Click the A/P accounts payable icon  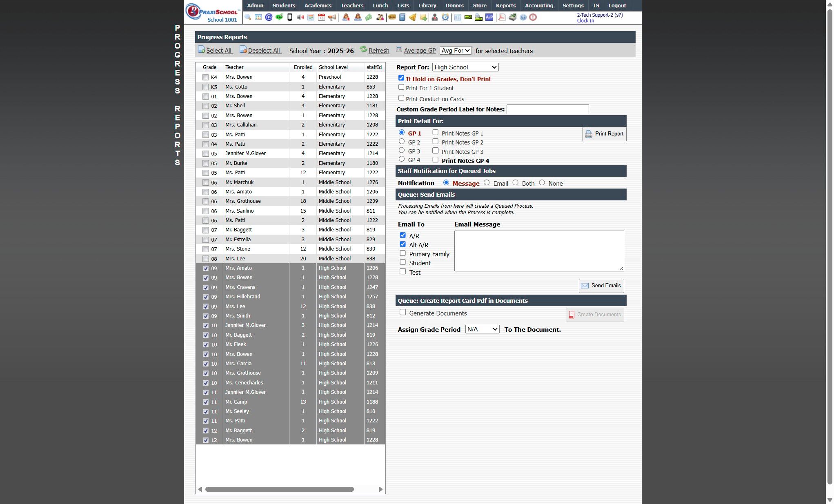[489, 17]
